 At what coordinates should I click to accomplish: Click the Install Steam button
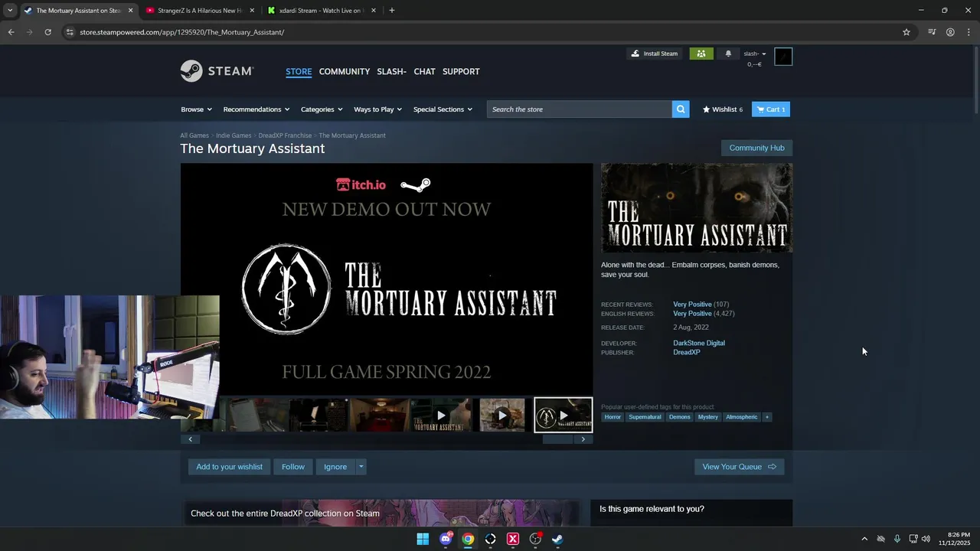click(654, 54)
